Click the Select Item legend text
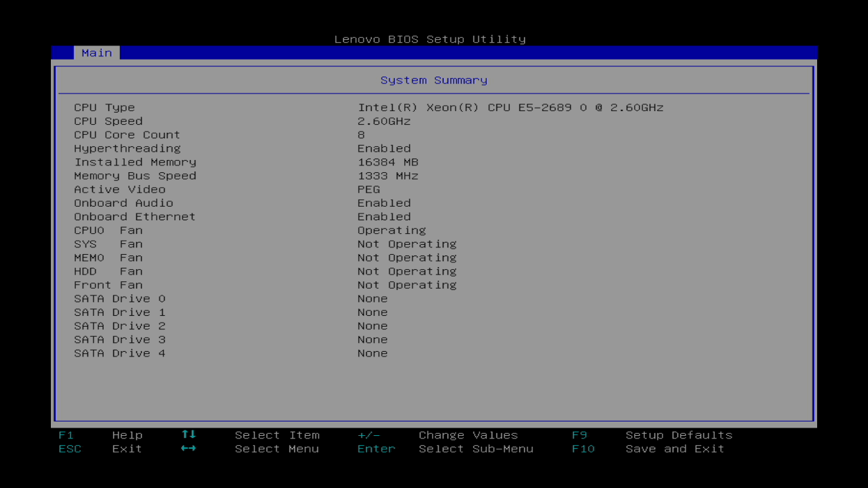Image resolution: width=868 pixels, height=488 pixels. [x=277, y=435]
